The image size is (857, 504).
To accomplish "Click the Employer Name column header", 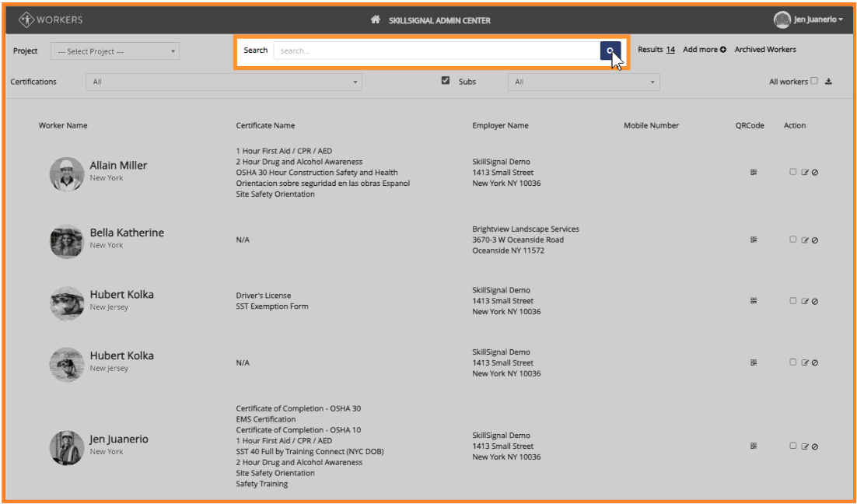I will (x=500, y=126).
